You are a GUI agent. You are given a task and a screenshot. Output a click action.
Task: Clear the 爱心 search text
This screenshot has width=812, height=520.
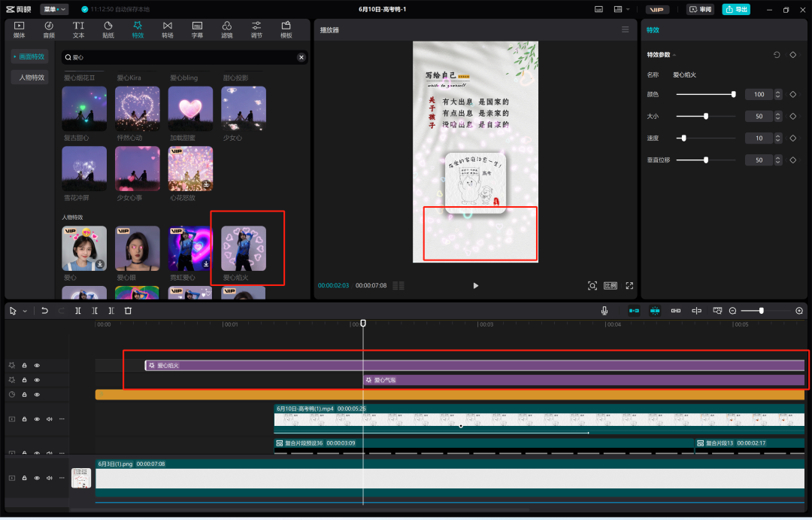[x=301, y=57]
